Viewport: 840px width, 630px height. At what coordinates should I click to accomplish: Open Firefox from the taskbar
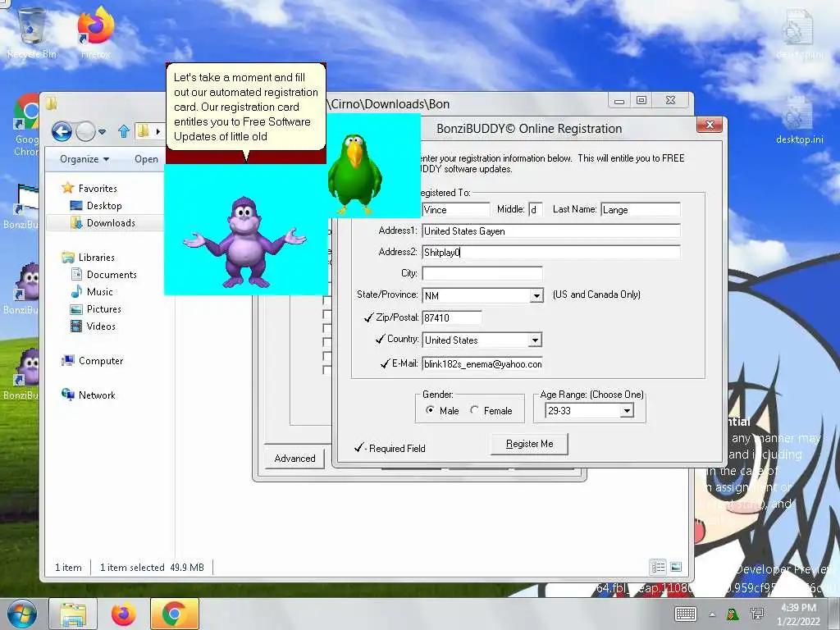click(x=124, y=614)
